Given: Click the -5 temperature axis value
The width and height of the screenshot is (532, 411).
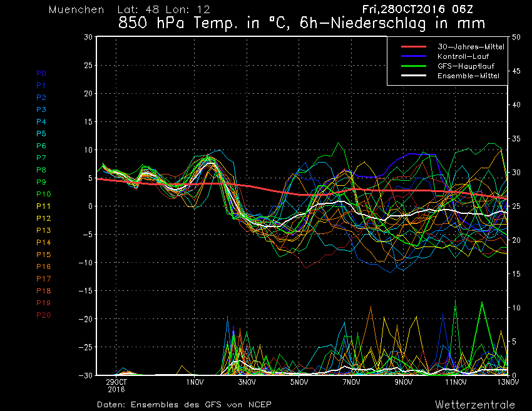Looking at the screenshot, I should point(86,235).
